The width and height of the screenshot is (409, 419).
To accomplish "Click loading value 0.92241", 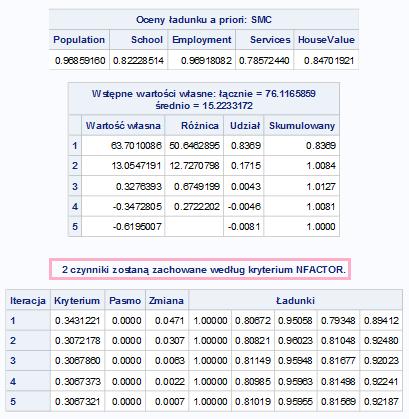I will click(x=381, y=381).
